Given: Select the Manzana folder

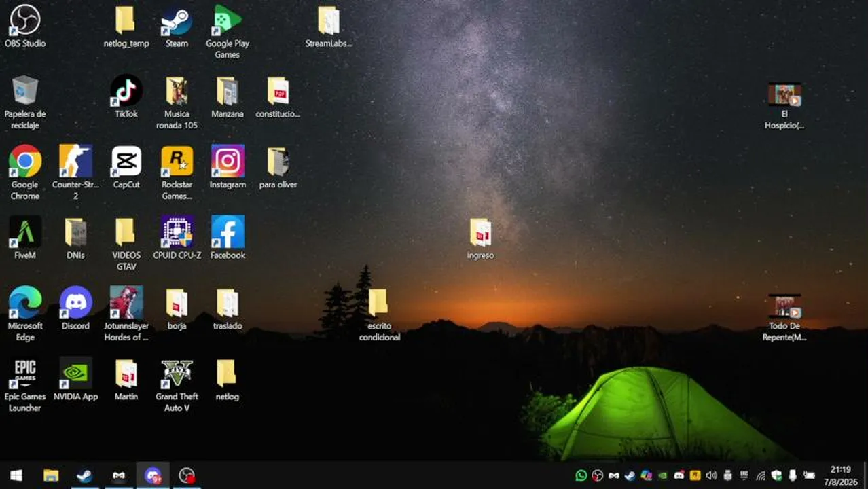Looking at the screenshot, I should [x=228, y=97].
